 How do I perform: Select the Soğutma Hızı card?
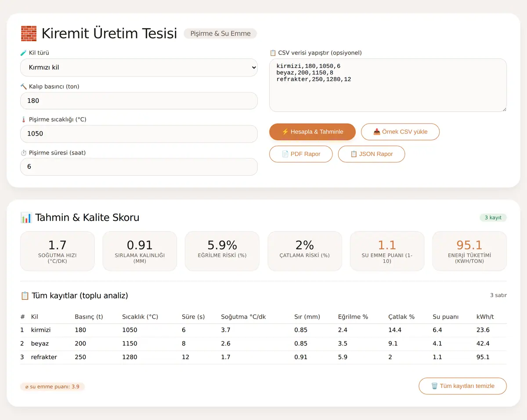58,251
